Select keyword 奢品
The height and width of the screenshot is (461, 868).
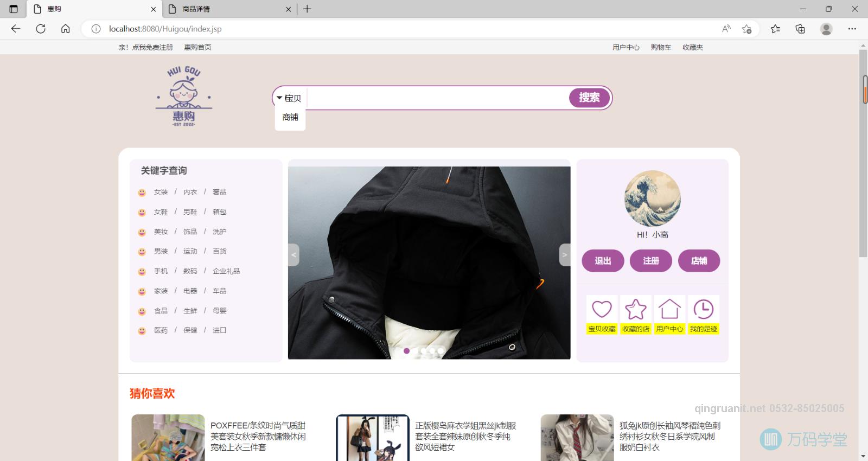tap(219, 192)
